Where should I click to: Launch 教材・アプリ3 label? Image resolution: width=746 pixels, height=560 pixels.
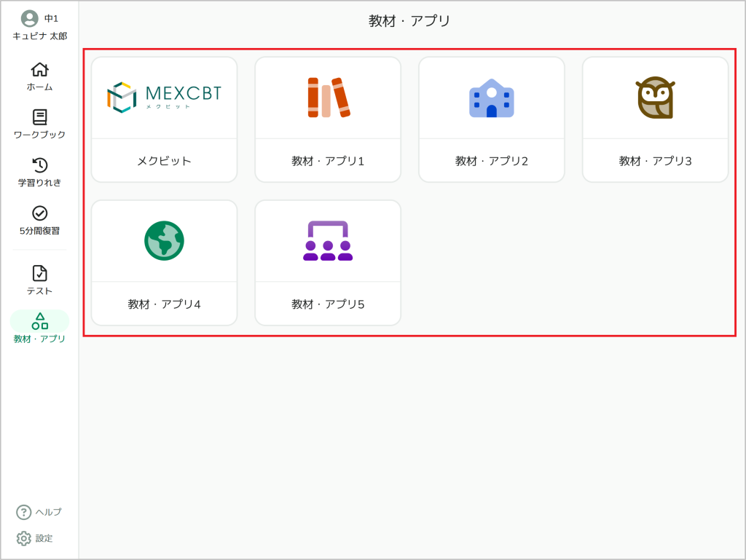pos(655,161)
